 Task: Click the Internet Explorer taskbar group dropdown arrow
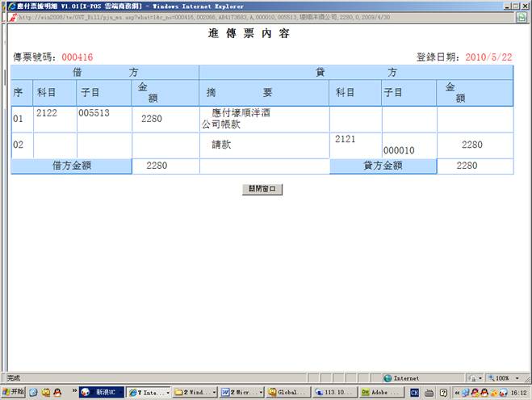(167, 392)
